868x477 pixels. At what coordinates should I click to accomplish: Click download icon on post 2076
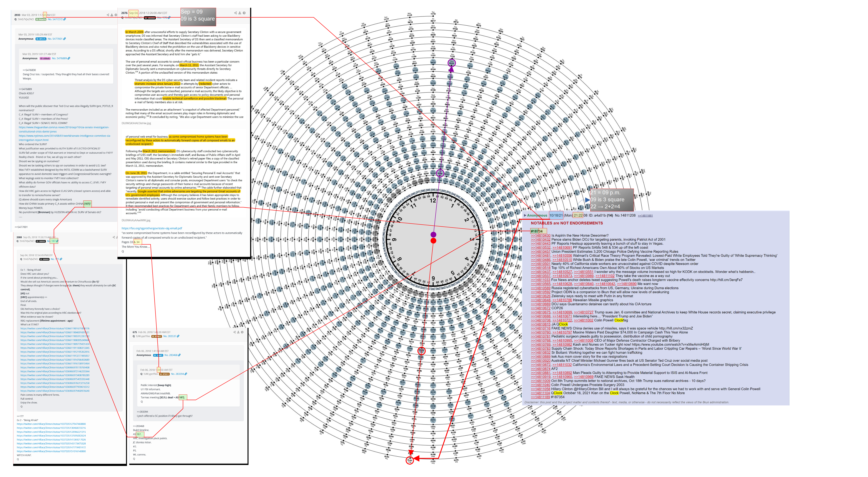(x=240, y=13)
